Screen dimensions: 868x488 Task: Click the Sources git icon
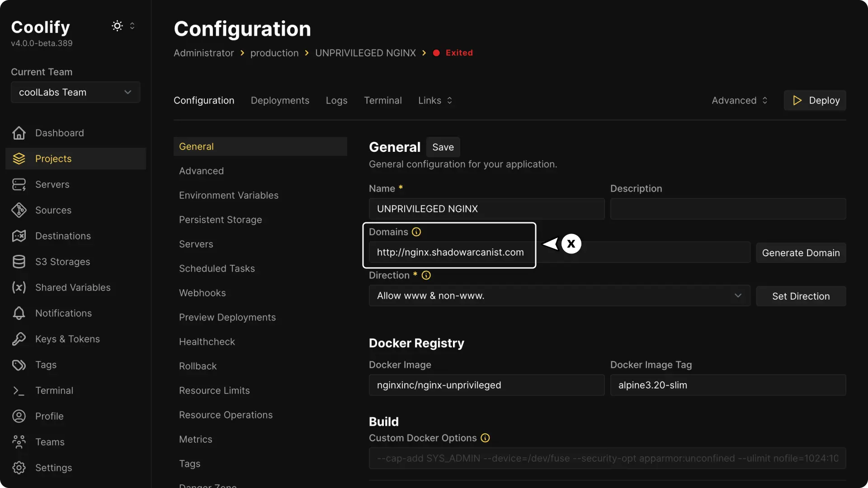(x=19, y=210)
